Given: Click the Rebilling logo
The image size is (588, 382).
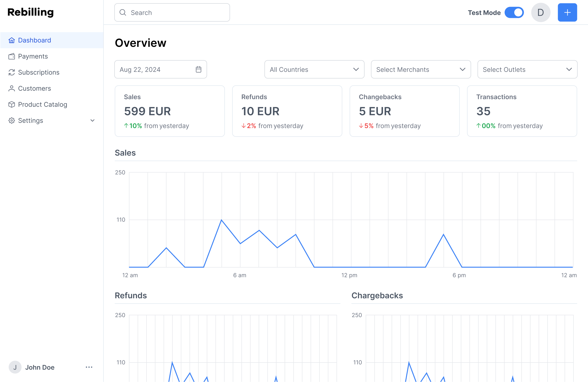Looking at the screenshot, I should [x=30, y=12].
